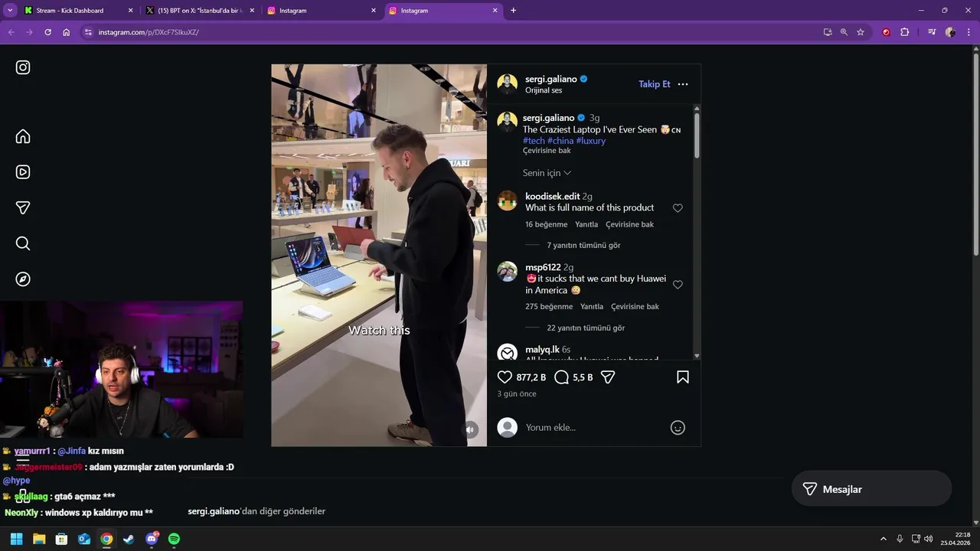Like koodisek.edit's comment

coord(678,208)
